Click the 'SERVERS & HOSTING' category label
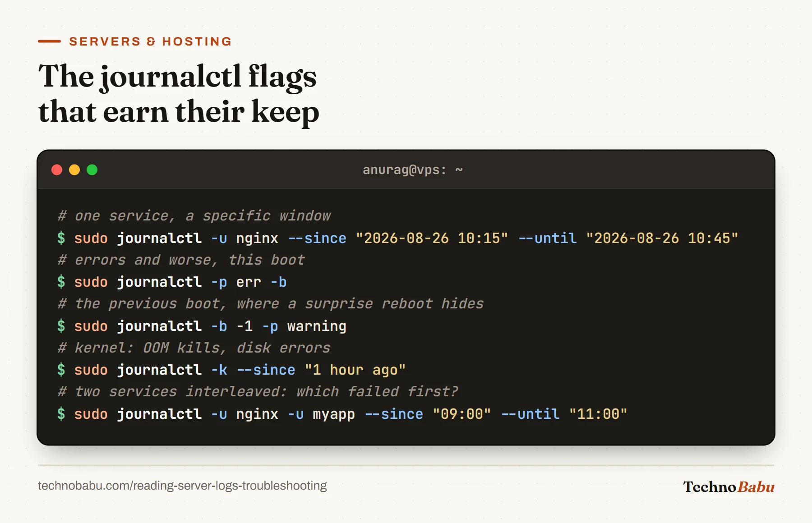 click(x=150, y=41)
